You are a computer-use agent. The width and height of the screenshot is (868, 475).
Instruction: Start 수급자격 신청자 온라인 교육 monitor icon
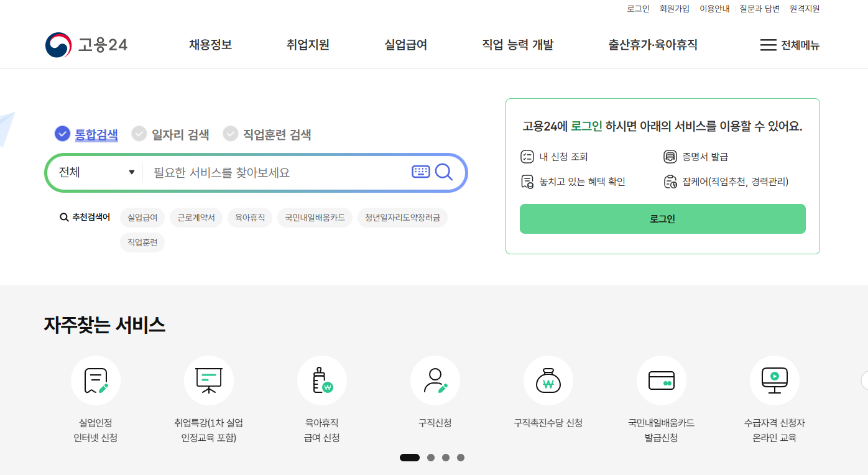[x=774, y=380]
